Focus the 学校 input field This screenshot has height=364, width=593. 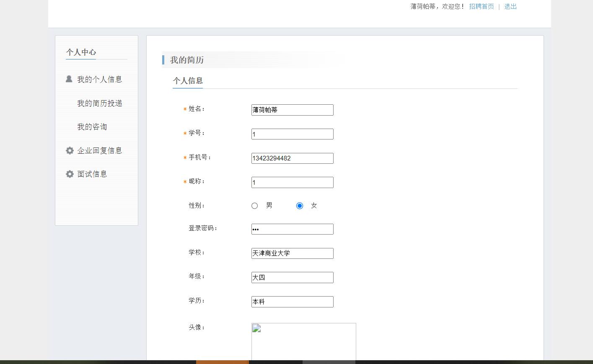point(293,253)
